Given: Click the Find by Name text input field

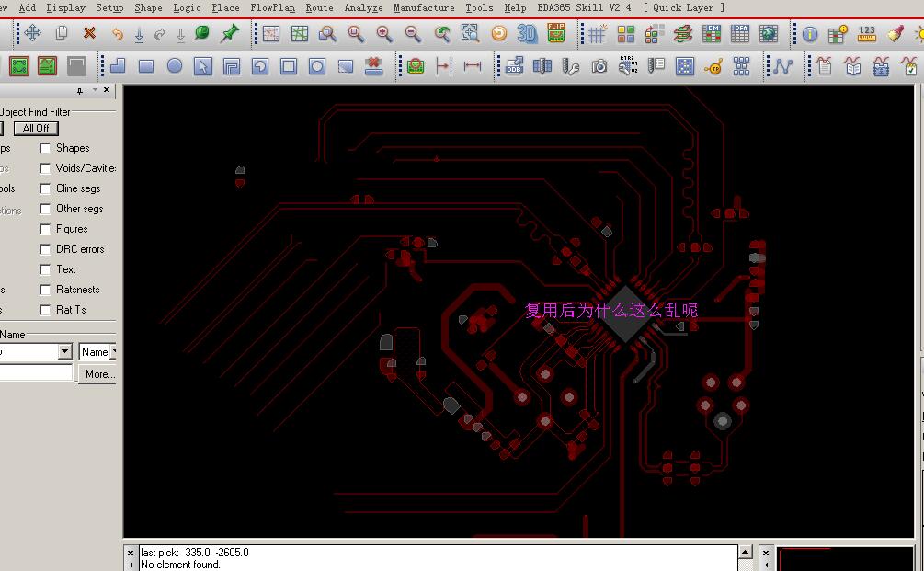Looking at the screenshot, I should coord(36,373).
